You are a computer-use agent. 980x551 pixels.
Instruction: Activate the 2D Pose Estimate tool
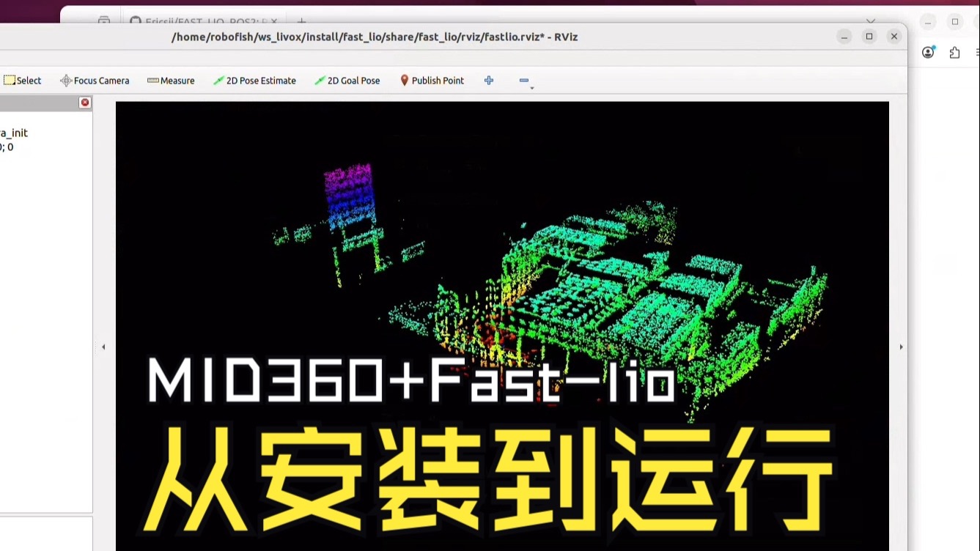254,81
